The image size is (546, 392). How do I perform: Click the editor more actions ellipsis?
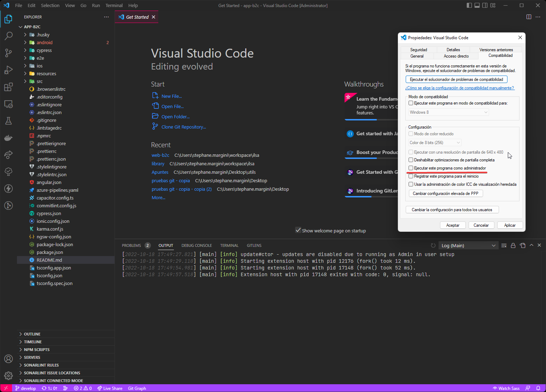pyautogui.click(x=538, y=17)
